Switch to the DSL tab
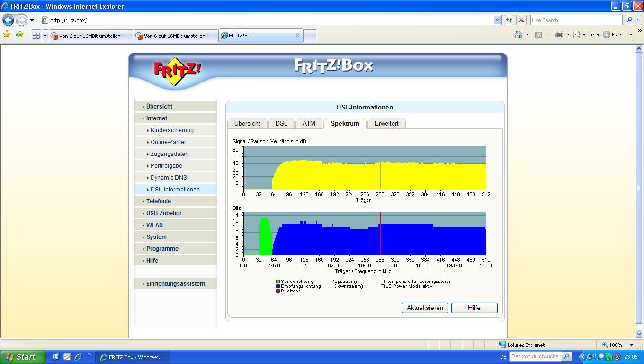Image resolution: width=644 pixels, height=364 pixels. pos(281,124)
